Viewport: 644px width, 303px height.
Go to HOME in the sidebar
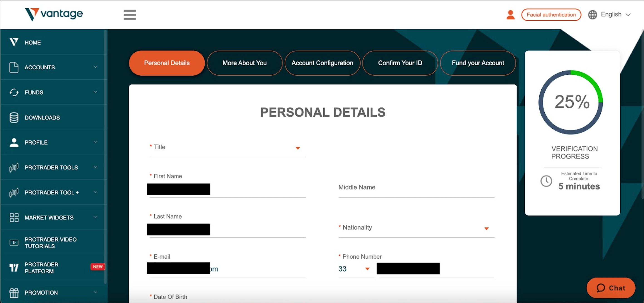coord(53,42)
